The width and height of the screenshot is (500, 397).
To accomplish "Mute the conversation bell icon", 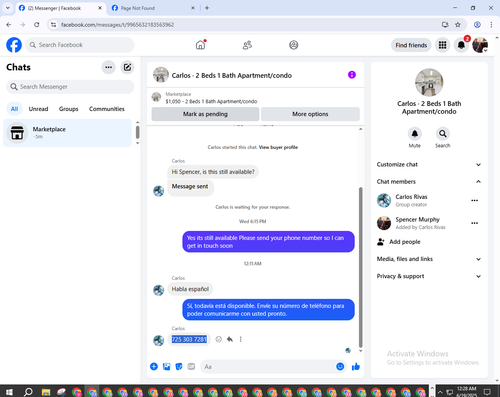I will coord(414,134).
